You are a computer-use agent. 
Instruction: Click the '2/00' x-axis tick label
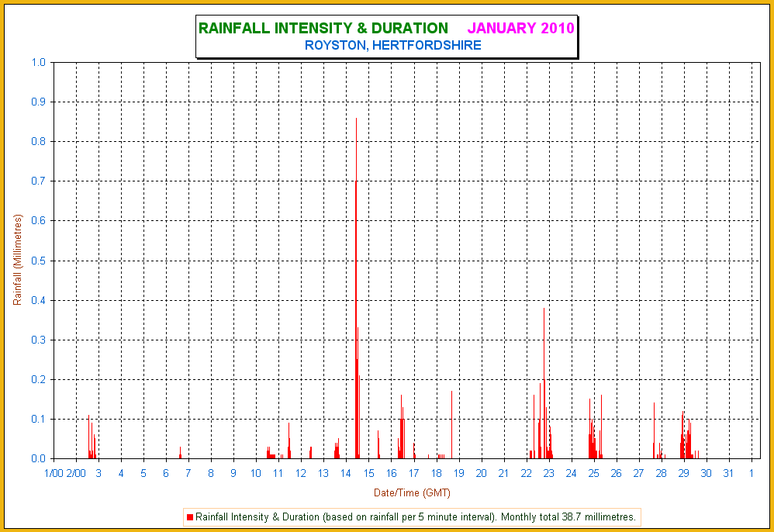click(x=76, y=473)
